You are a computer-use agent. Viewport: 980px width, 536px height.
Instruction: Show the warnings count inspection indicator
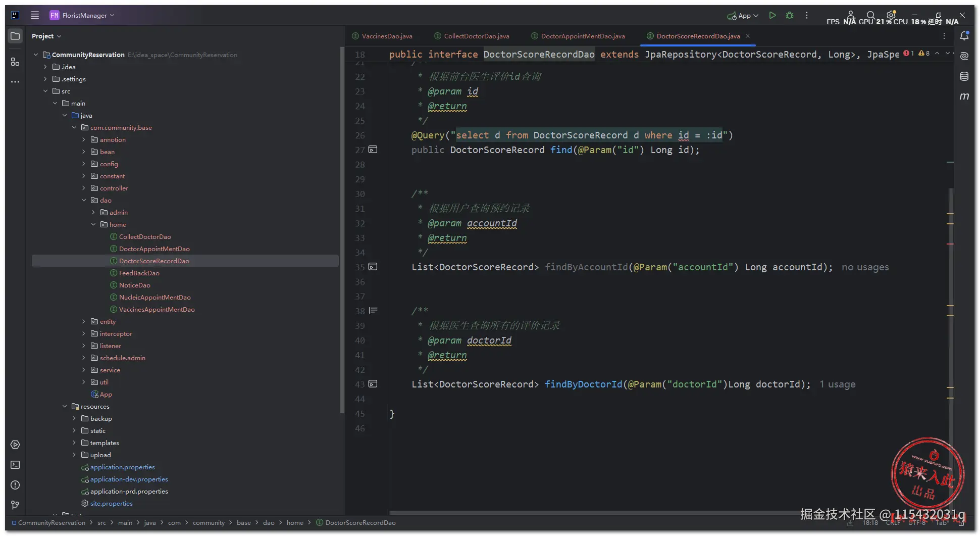[x=924, y=54]
